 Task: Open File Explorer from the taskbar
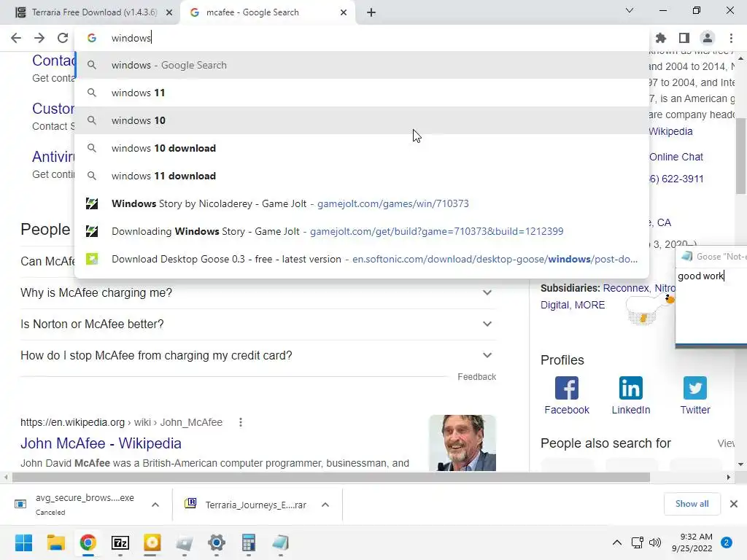pyautogui.click(x=55, y=542)
